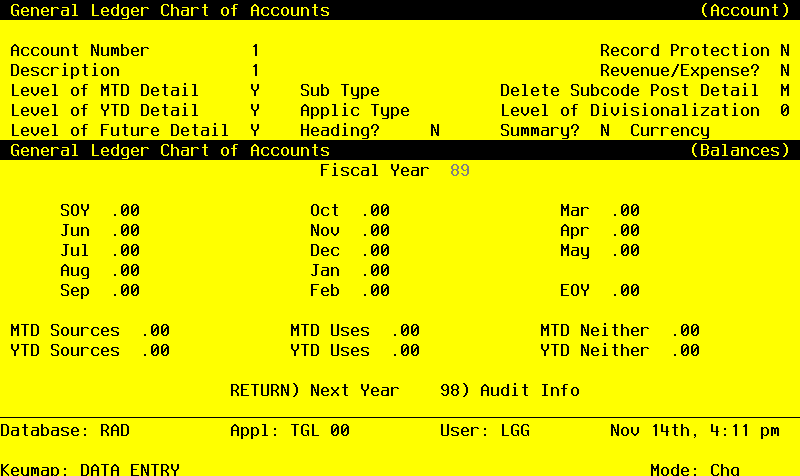Select the May balance amount
The height and width of the screenshot is (476, 800).
[626, 250]
